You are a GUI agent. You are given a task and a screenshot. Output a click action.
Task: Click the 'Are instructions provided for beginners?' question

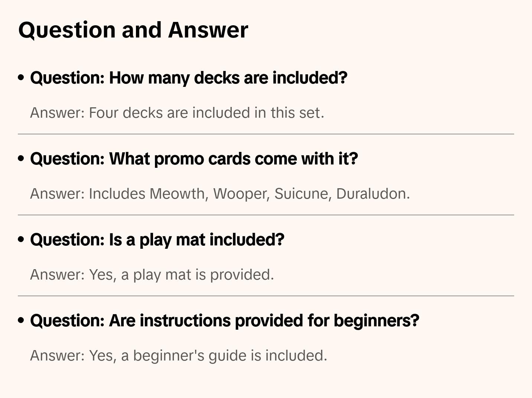pos(224,321)
